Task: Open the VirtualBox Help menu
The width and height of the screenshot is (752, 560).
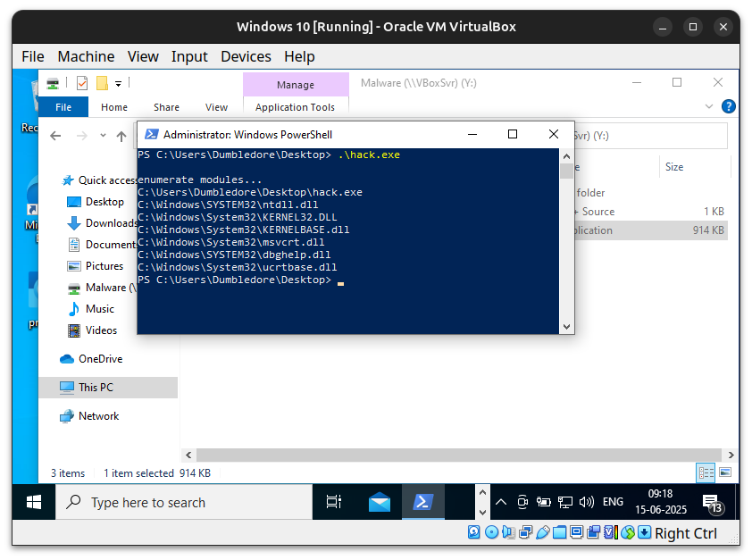Action: point(299,56)
